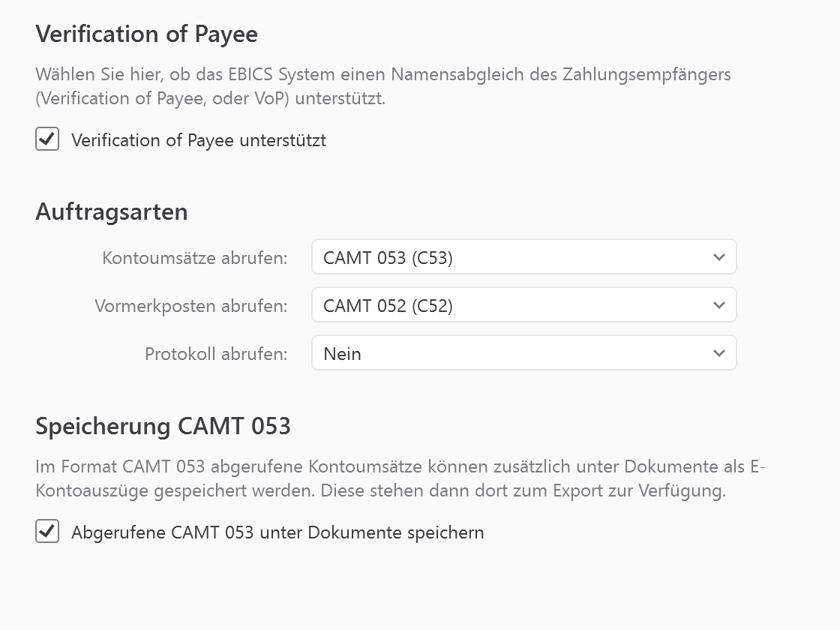Click the Verification of Payee heading
The image size is (840, 630).
[x=146, y=34]
